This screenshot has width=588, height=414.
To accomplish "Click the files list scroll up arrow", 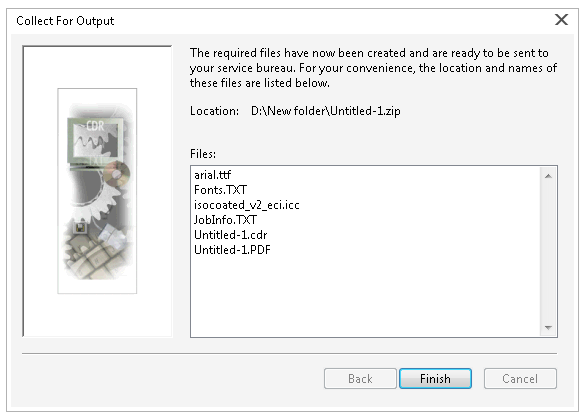I will (x=548, y=176).
